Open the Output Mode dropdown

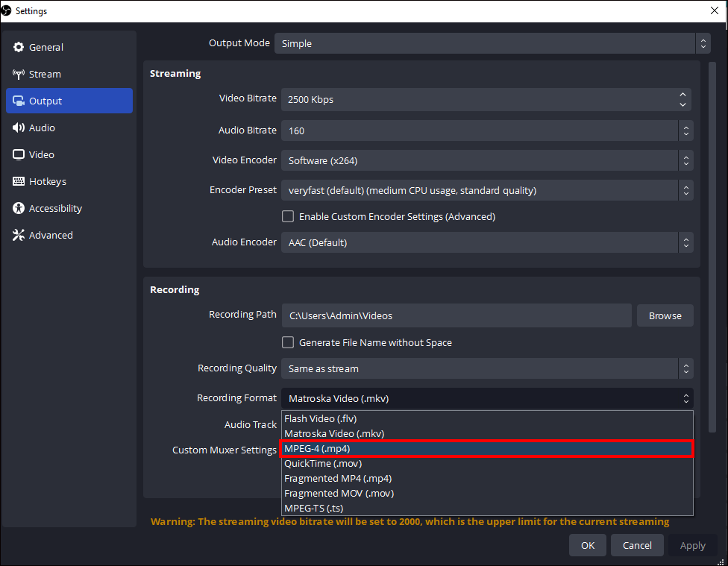(492, 43)
